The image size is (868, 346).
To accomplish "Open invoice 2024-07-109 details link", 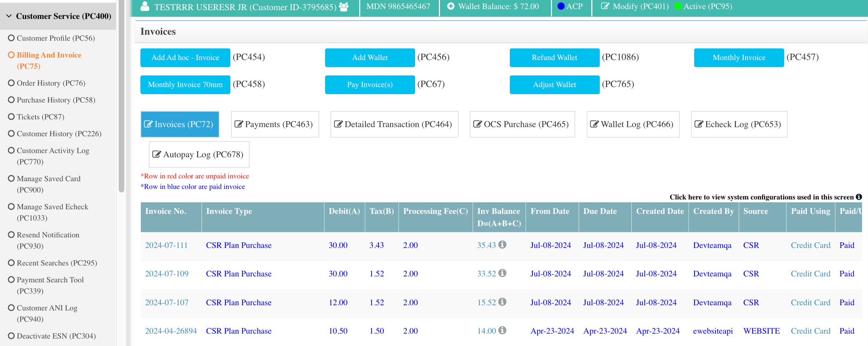I will coord(166,274).
